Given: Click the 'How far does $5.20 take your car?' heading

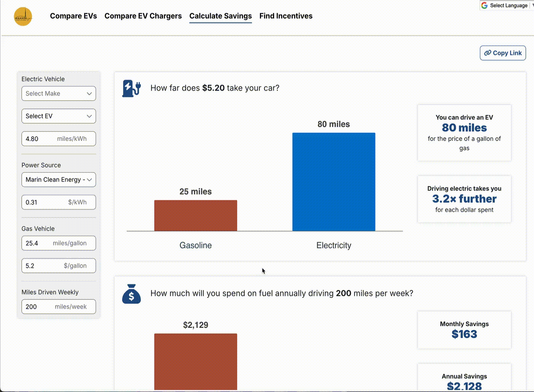Looking at the screenshot, I should [215, 88].
